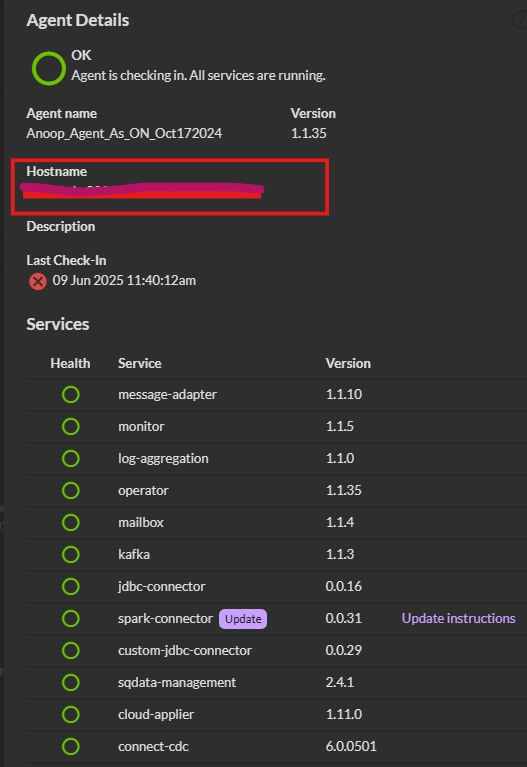Screen dimensions: 527x767
Task: Click the health circle for custom-jdbc-connector
Action: [x=71, y=651]
